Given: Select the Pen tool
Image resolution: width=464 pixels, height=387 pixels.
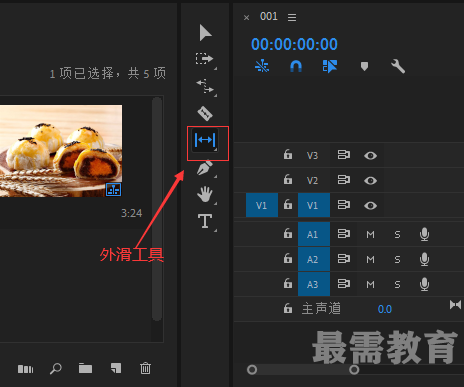Looking at the screenshot, I should click(205, 167).
